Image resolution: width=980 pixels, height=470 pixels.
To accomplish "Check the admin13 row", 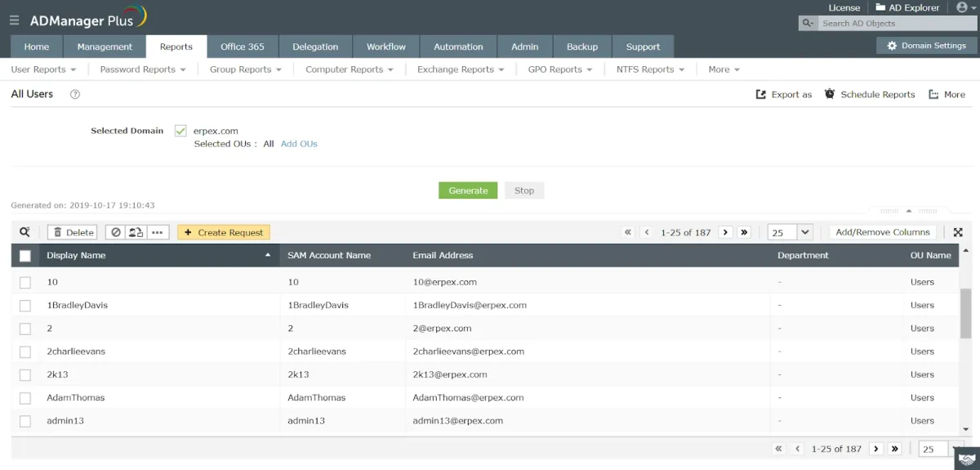I will pos(25,421).
